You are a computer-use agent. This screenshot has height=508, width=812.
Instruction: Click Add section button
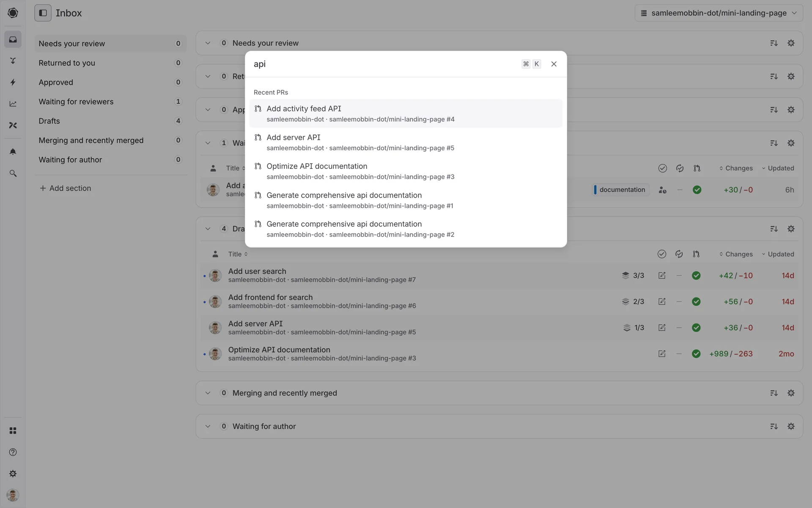pos(65,188)
